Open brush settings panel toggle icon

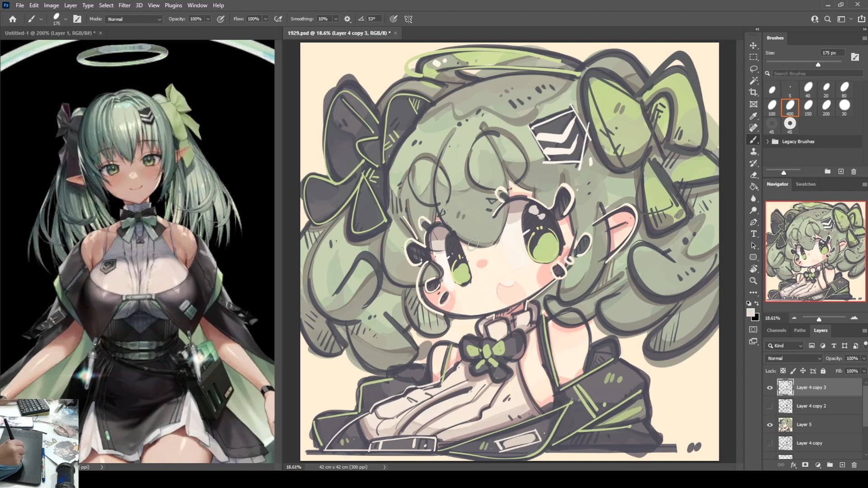point(77,19)
